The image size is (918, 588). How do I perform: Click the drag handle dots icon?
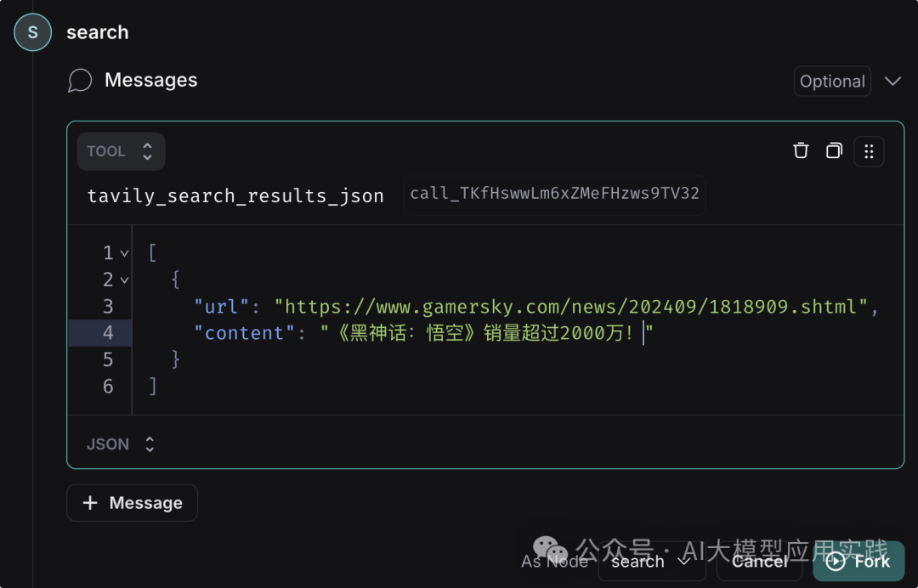point(868,150)
